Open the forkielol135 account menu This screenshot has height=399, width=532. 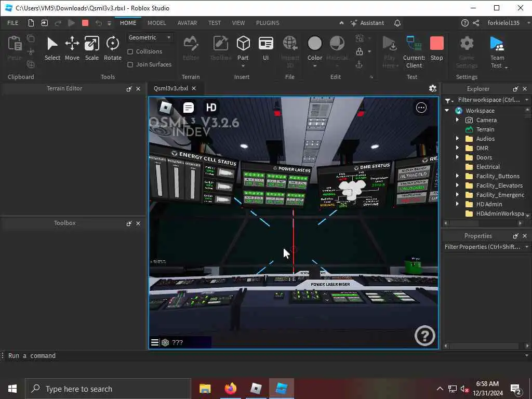click(x=503, y=23)
